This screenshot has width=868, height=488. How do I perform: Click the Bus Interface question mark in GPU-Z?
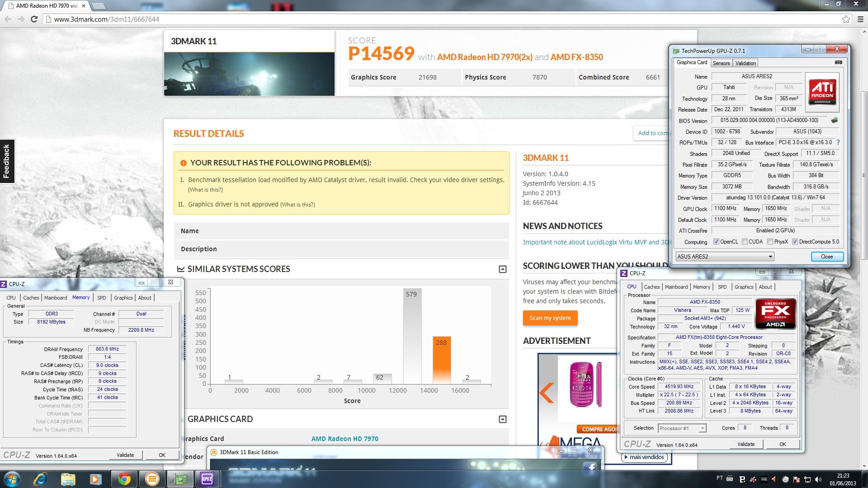838,142
